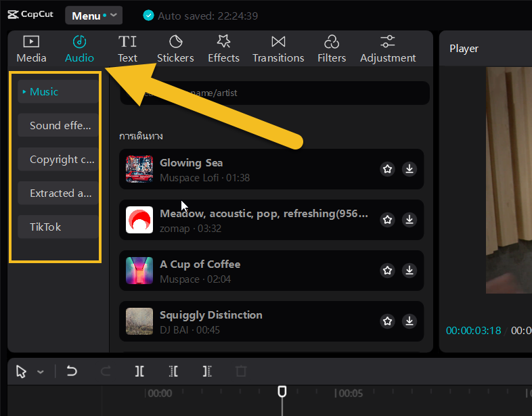This screenshot has height=416, width=532.
Task: Select the Squiggly Distinction title text
Action: 211,315
